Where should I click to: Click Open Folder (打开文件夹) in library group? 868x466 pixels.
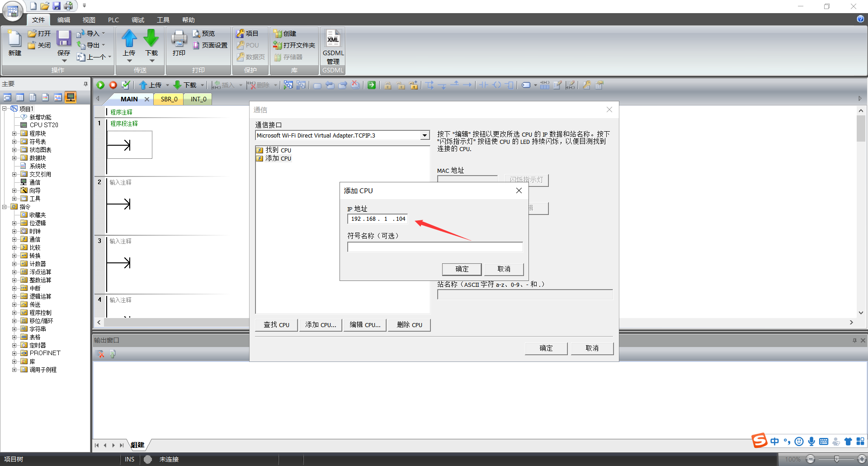(x=294, y=45)
